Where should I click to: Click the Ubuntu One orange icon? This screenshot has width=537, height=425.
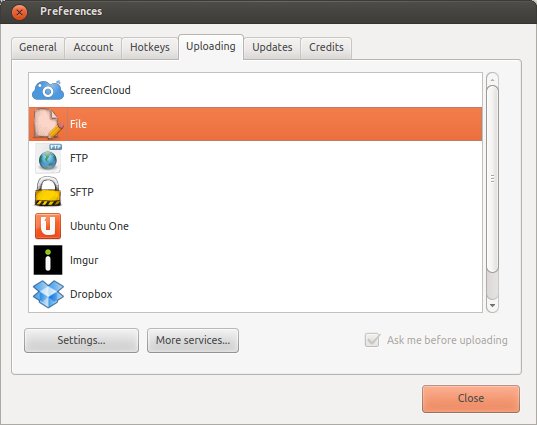48,226
